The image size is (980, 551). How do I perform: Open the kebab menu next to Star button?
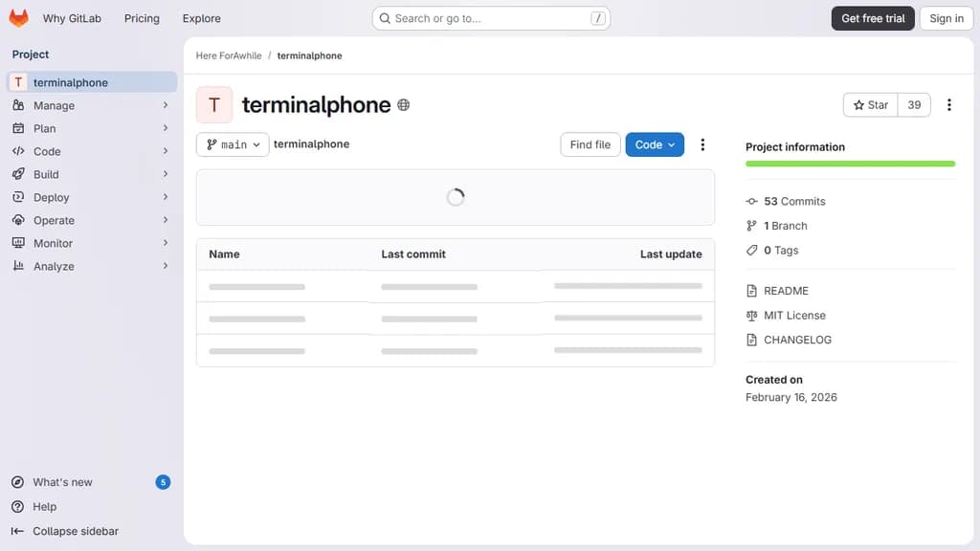pyautogui.click(x=949, y=104)
